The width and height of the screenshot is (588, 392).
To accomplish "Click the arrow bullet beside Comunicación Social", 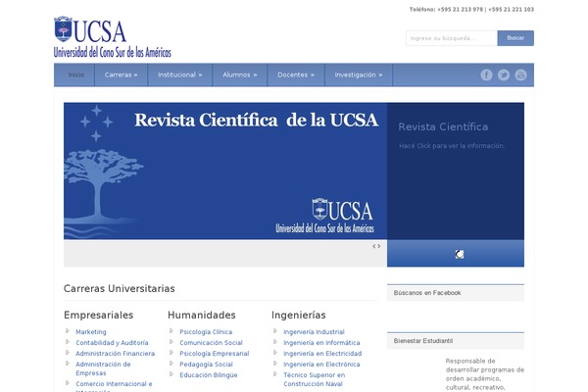I will click(x=171, y=342).
